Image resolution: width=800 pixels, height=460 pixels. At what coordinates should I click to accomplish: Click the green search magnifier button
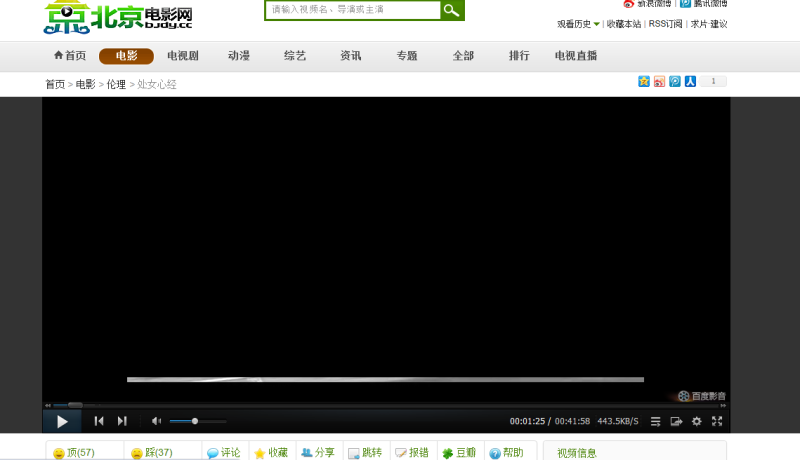[452, 10]
